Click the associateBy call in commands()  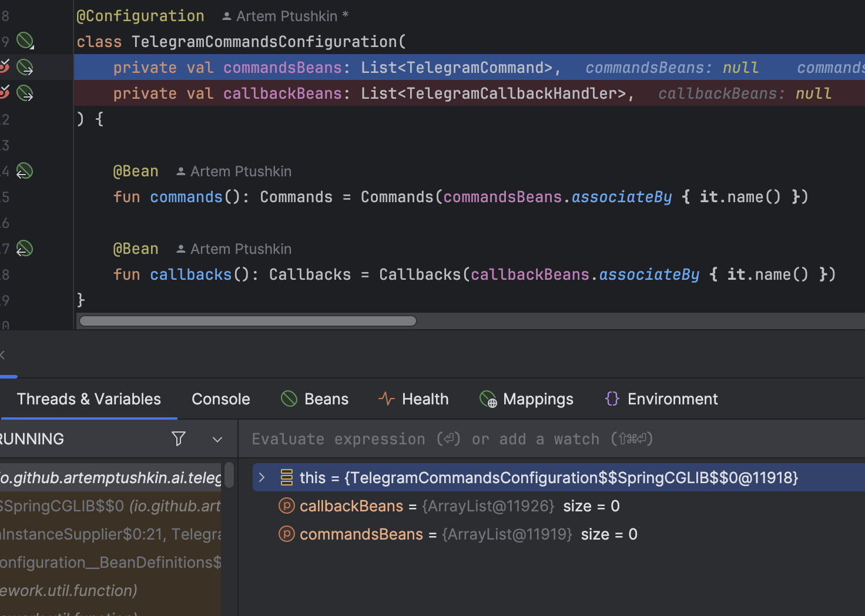622,197
